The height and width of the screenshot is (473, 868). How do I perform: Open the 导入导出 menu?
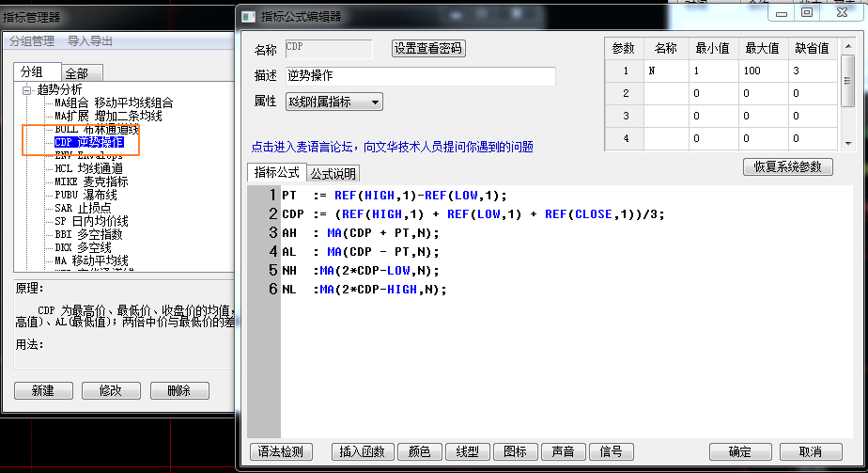coord(90,41)
